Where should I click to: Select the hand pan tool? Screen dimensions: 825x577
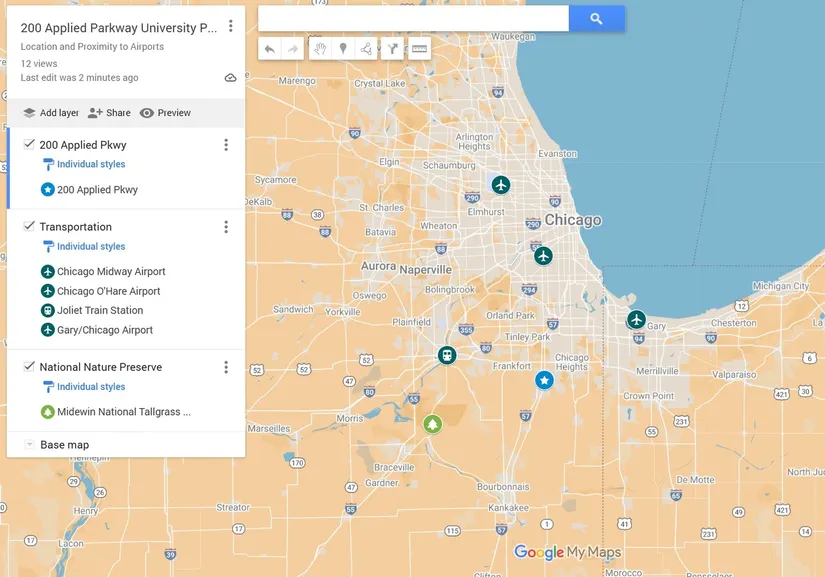320,49
